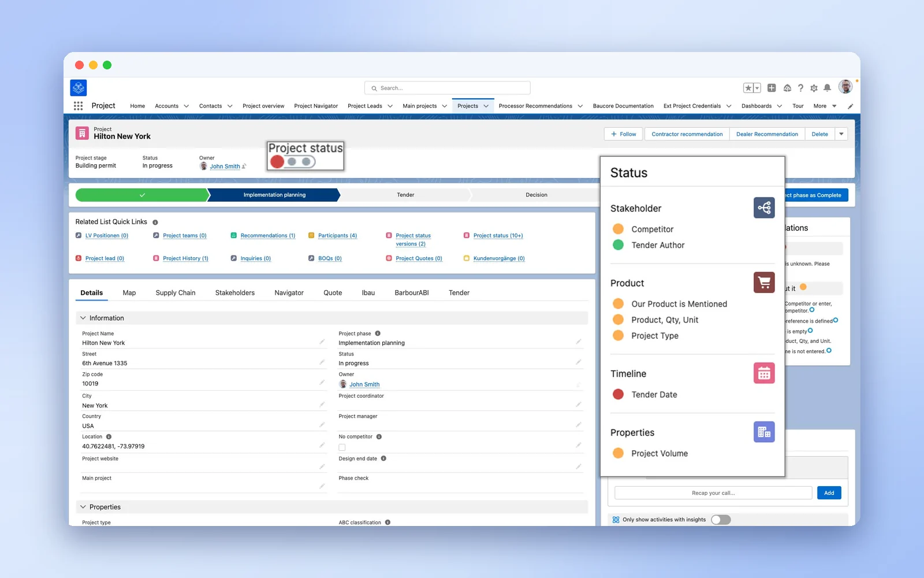This screenshot has width=924, height=578.
Task: Collapse the Properties section
Action: (83, 507)
